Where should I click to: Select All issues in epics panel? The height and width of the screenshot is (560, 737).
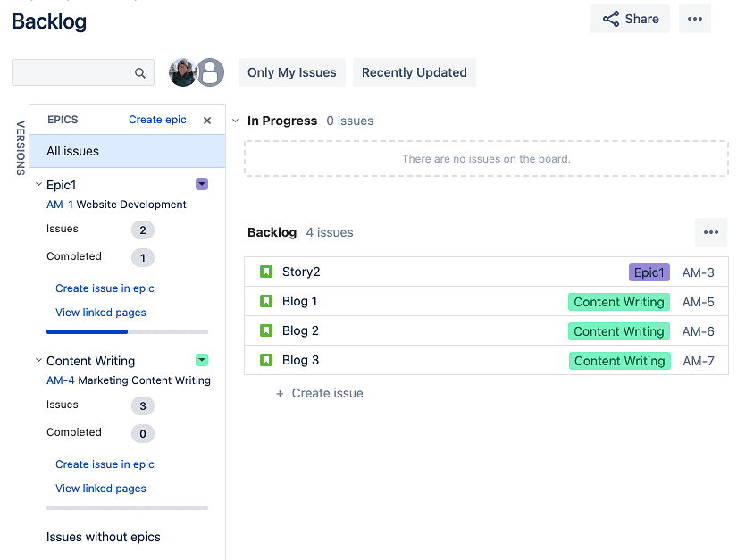click(127, 151)
